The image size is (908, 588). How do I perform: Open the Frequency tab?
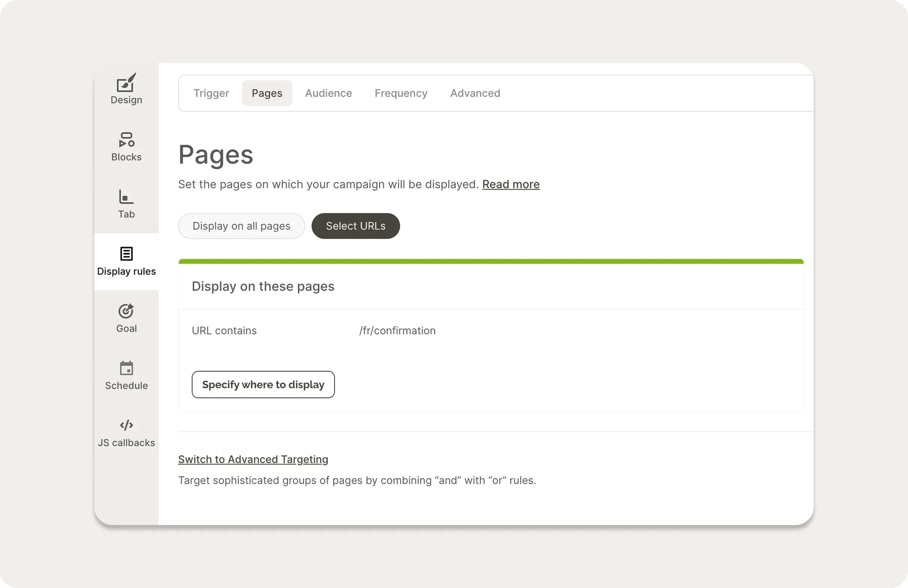[400, 93]
